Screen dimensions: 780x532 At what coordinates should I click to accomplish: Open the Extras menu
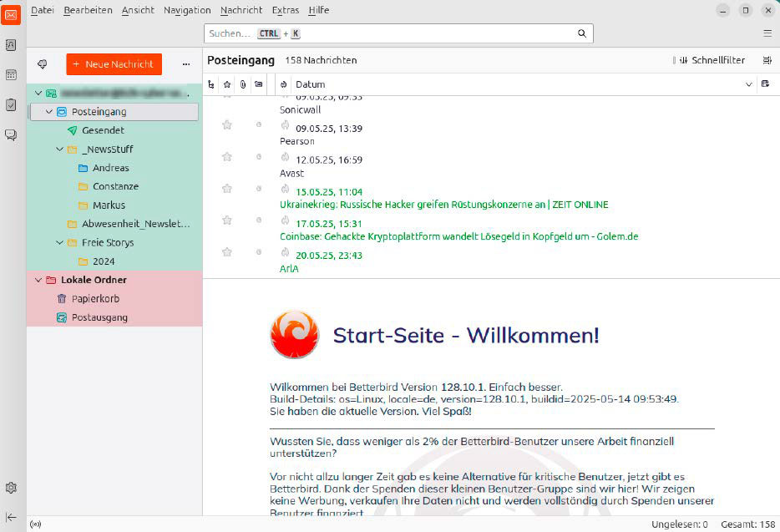[x=286, y=10]
